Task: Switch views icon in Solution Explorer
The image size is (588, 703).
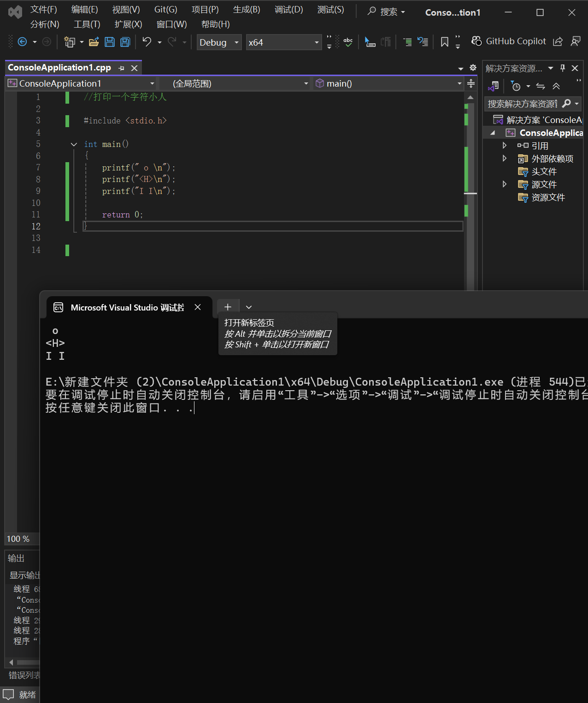Action: (x=494, y=86)
